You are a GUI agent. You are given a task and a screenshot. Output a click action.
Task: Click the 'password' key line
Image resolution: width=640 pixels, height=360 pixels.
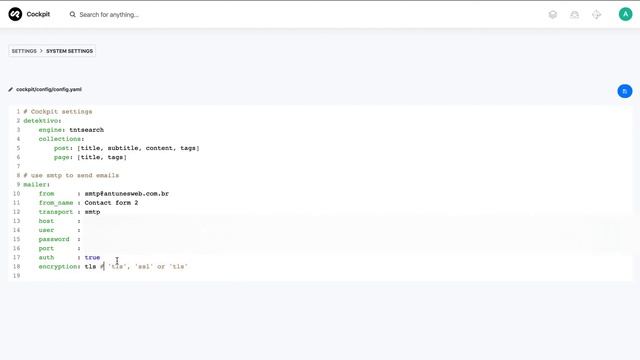54,239
